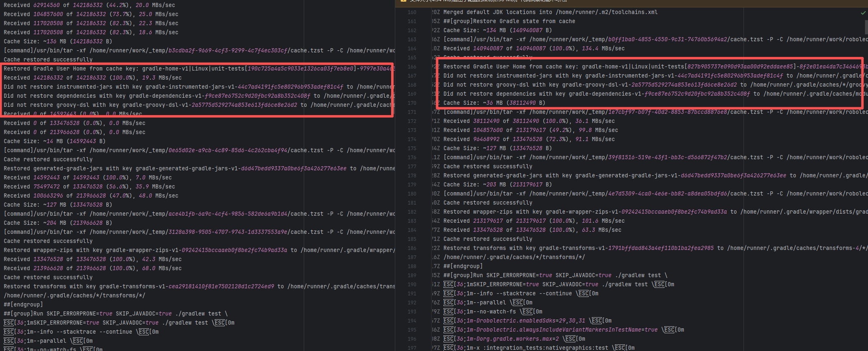Click '##[group]Restore Gradle state from cache' on line 161

click(509, 21)
